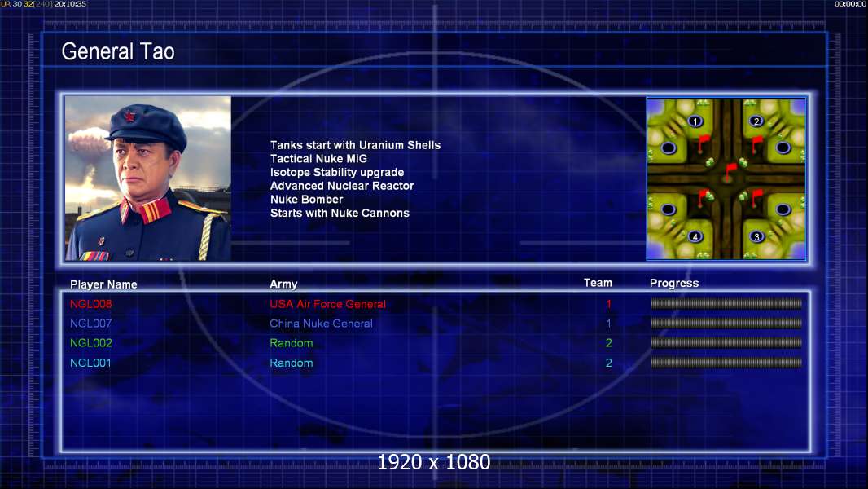The width and height of the screenshot is (868, 489).
Task: Select the red flag at the minimap center crossroads
Action: click(x=730, y=171)
